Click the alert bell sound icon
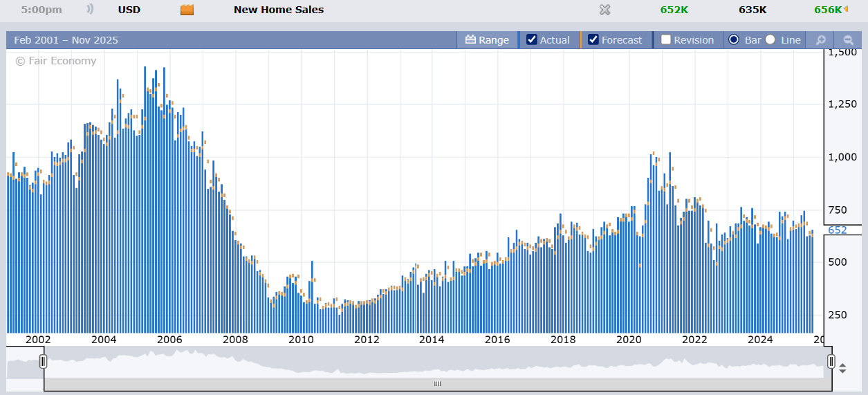Image resolution: width=868 pixels, height=395 pixels. [90, 10]
